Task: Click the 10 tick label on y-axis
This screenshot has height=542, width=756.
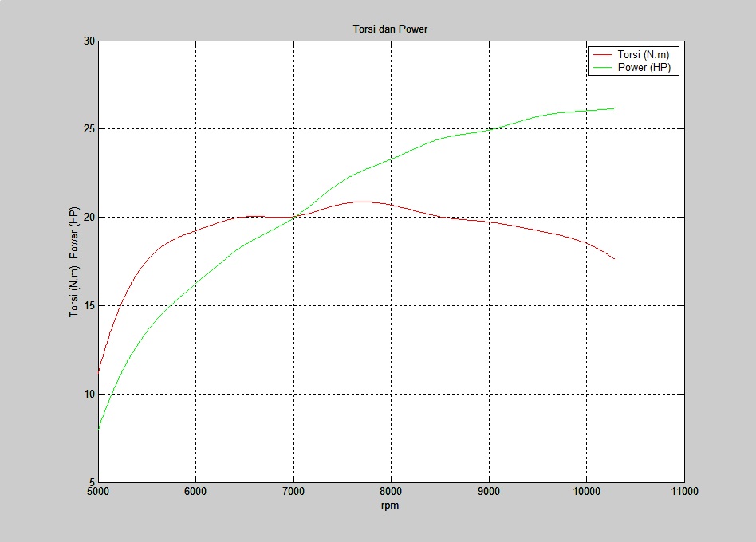Action: tap(89, 395)
